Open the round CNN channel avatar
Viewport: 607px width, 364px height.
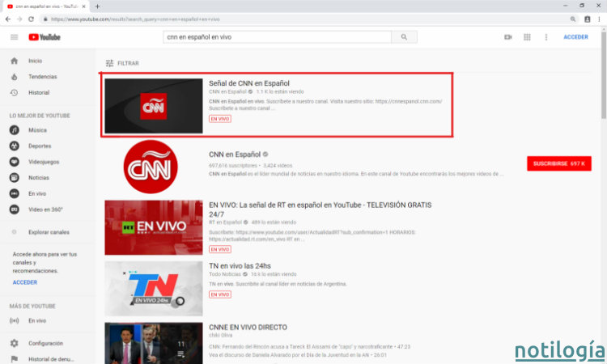click(x=151, y=167)
